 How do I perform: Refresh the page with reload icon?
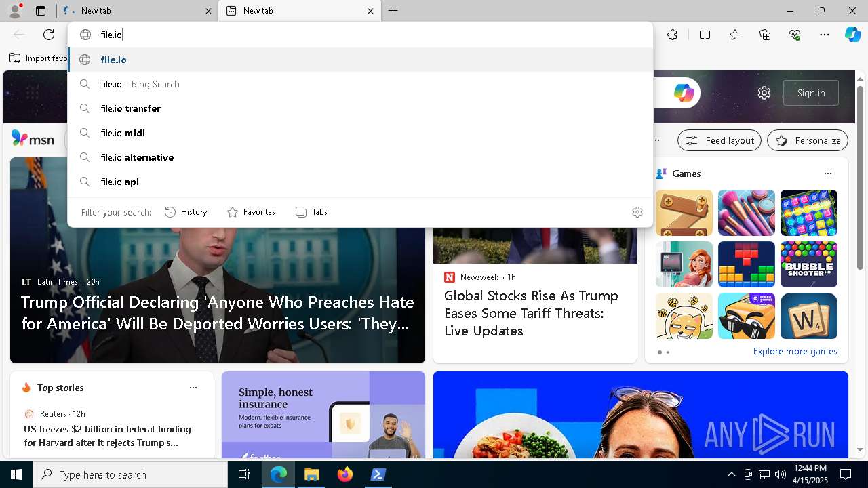pos(49,35)
